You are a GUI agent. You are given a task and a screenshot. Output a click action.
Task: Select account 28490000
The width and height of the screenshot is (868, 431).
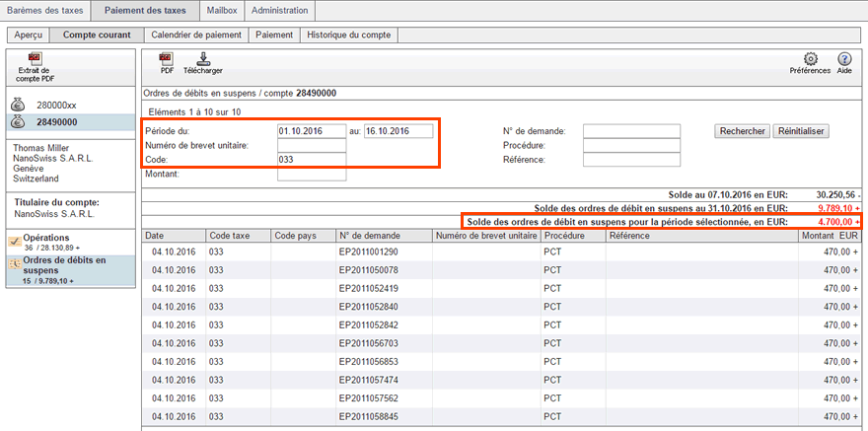[x=70, y=122]
